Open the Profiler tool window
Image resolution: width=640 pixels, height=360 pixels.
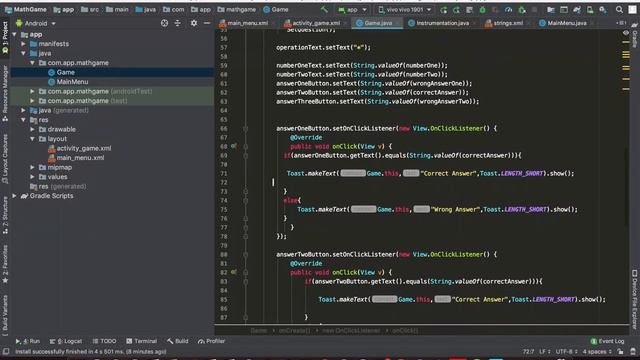(x=211, y=341)
